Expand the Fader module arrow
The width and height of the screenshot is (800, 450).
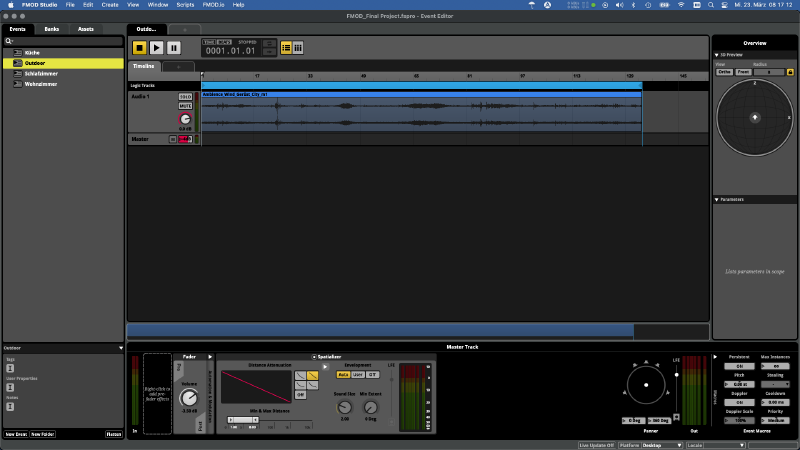pyautogui.click(x=210, y=357)
